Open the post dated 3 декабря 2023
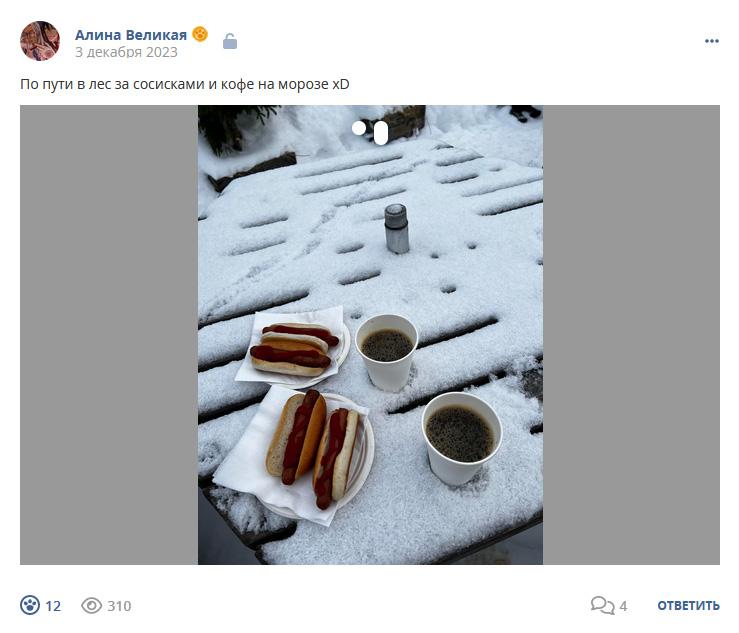This screenshot has width=739, height=633. 126,52
